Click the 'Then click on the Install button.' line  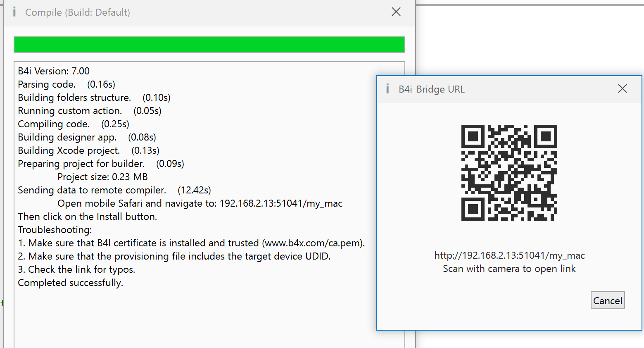[88, 217]
